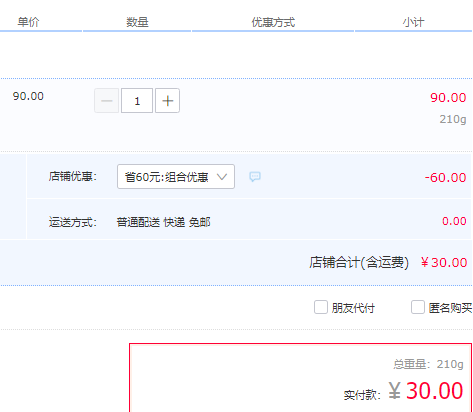Tick the 朋友代付 checkbox

click(x=321, y=307)
